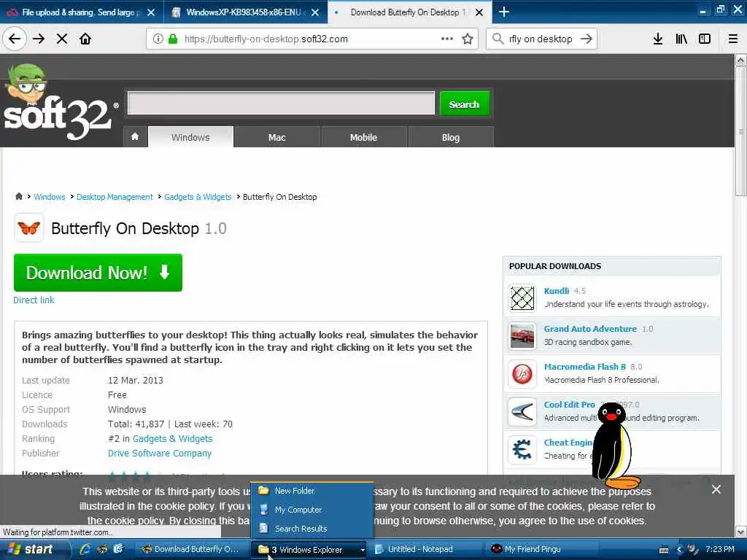Bookmark this page with the star icon
Image resolution: width=747 pixels, height=560 pixels.
click(x=468, y=39)
